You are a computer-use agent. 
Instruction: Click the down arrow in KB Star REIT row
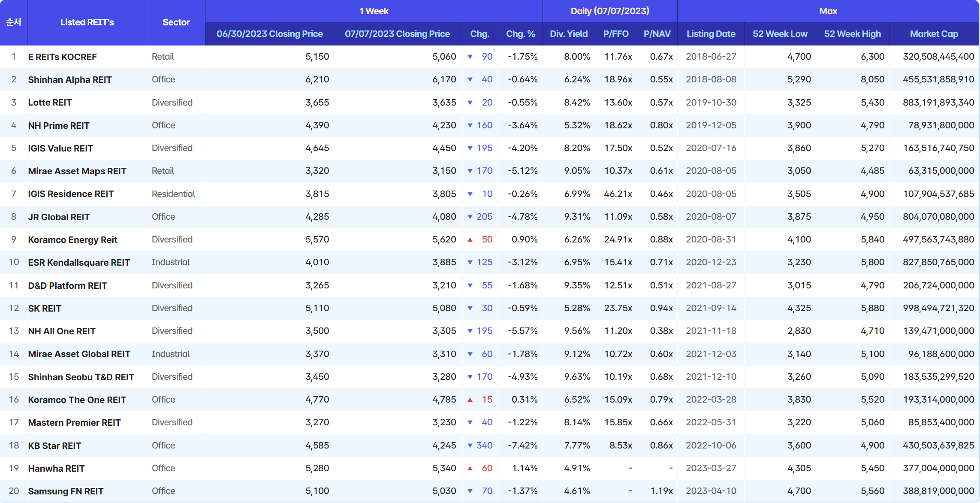click(470, 445)
